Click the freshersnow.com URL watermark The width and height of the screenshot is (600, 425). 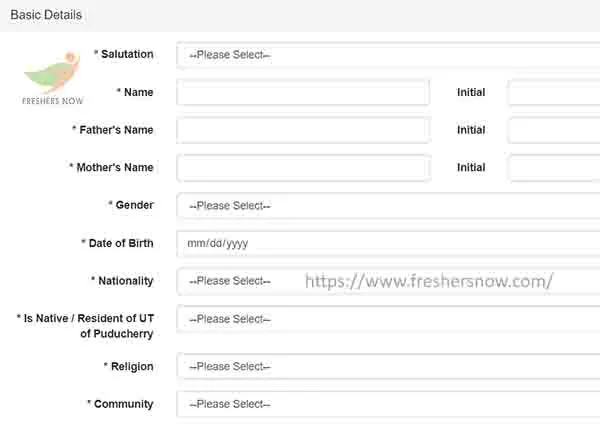[429, 282]
